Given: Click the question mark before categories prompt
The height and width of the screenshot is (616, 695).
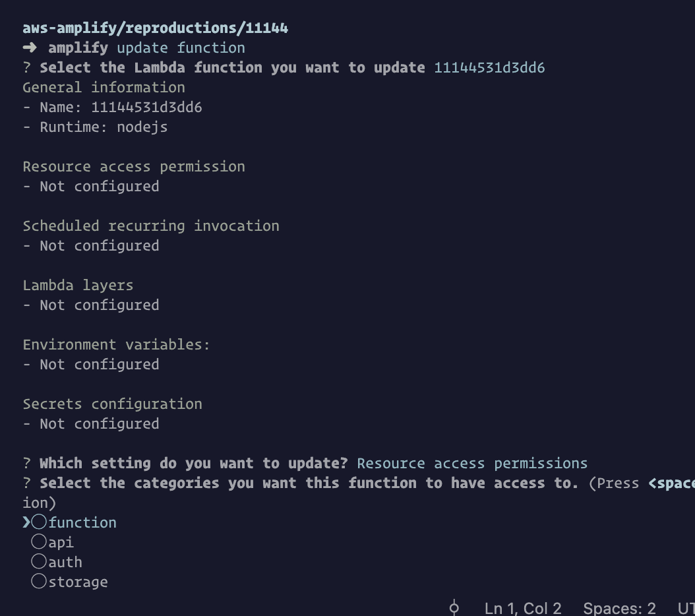Looking at the screenshot, I should pyautogui.click(x=26, y=483).
